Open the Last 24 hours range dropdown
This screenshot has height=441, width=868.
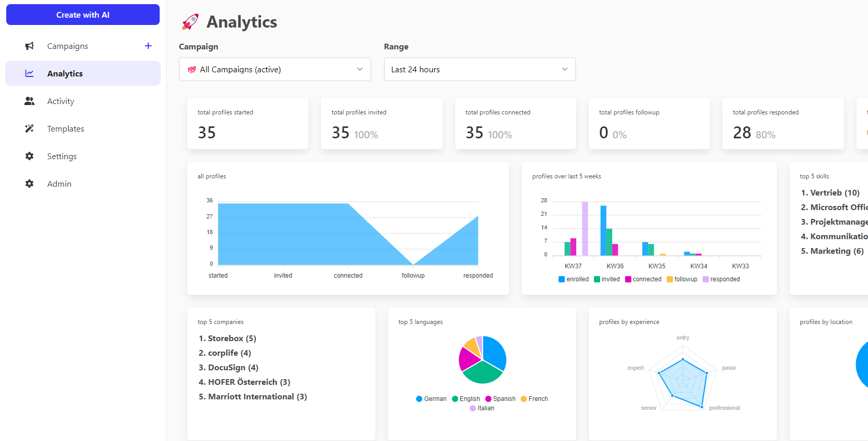480,69
